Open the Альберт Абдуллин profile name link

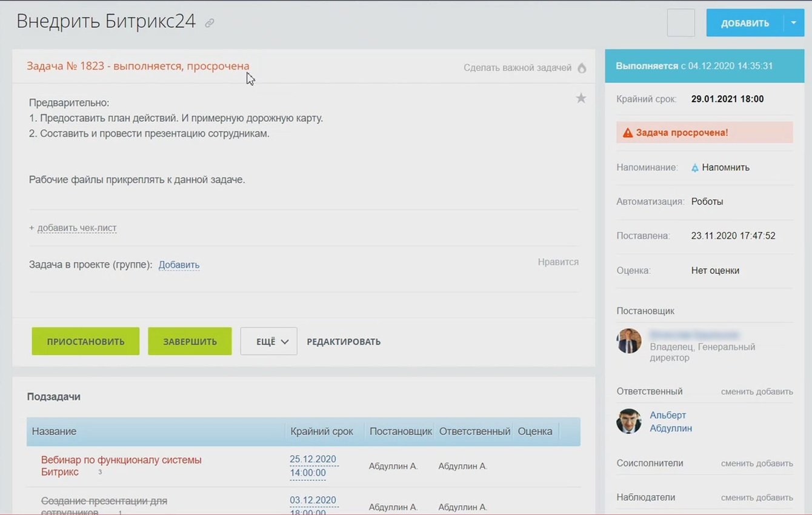tap(671, 422)
